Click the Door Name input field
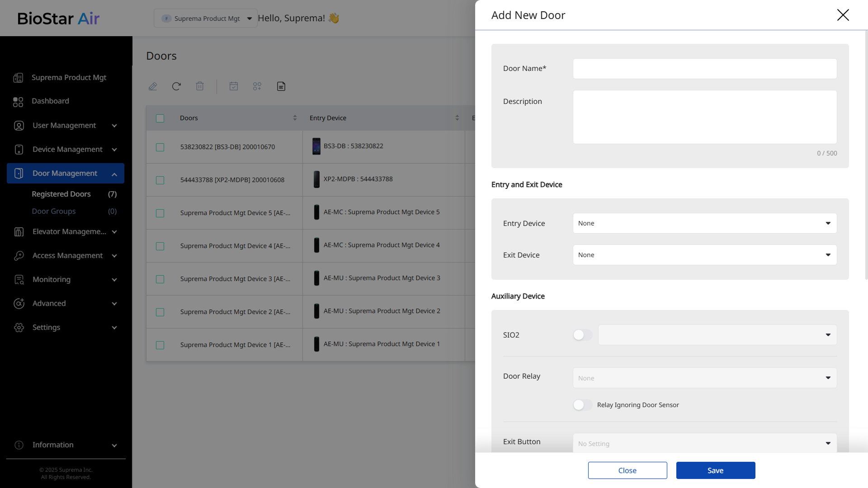 [704, 69]
